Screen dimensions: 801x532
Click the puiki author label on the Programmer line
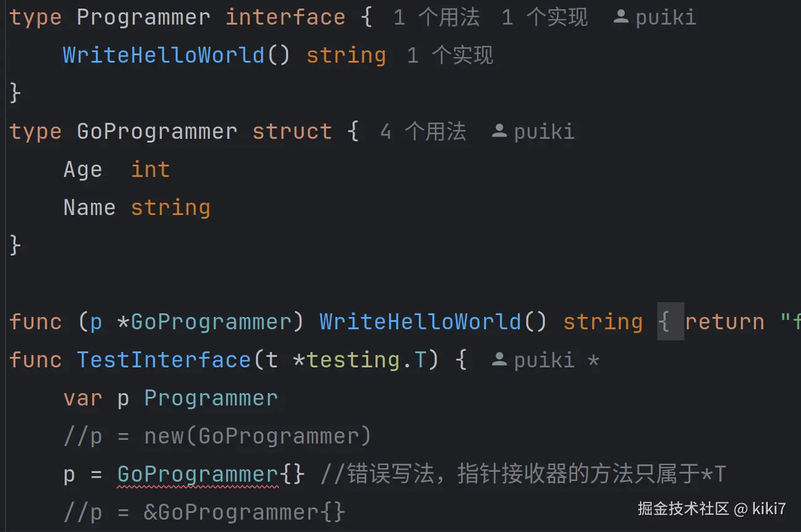point(666,17)
